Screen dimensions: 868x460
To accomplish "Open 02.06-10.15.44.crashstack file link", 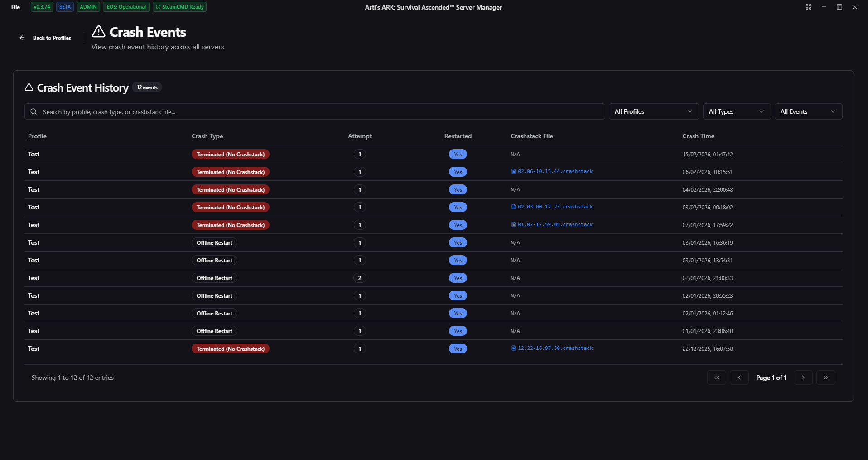I will tap(555, 172).
